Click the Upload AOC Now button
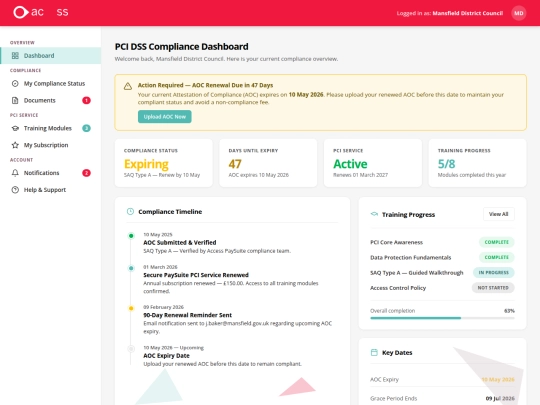This screenshot has height=405, width=540. tap(165, 117)
